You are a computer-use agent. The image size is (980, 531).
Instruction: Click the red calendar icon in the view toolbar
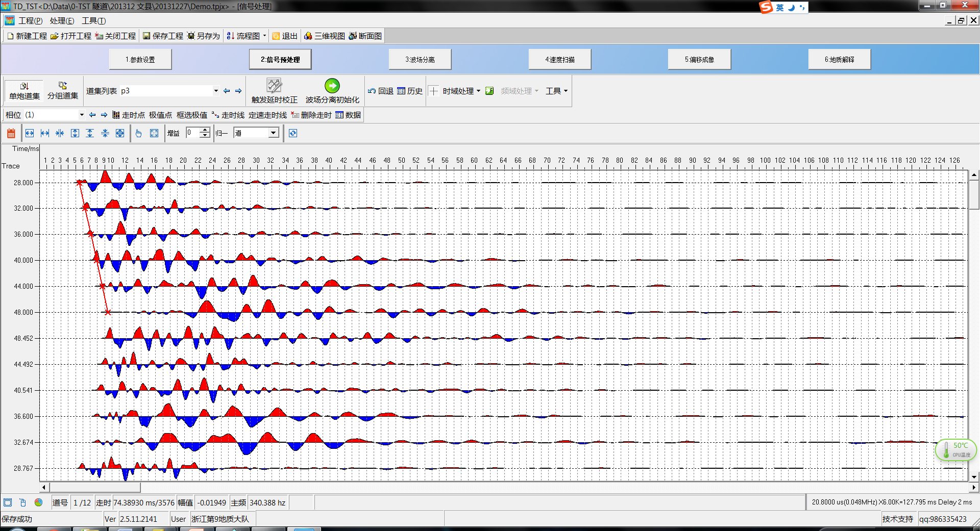click(x=11, y=133)
